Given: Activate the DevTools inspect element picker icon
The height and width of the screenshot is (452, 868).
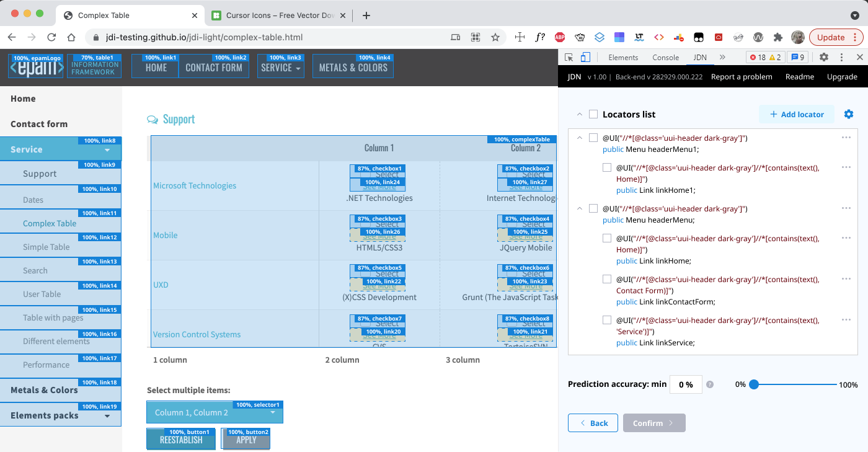Looking at the screenshot, I should pyautogui.click(x=569, y=57).
